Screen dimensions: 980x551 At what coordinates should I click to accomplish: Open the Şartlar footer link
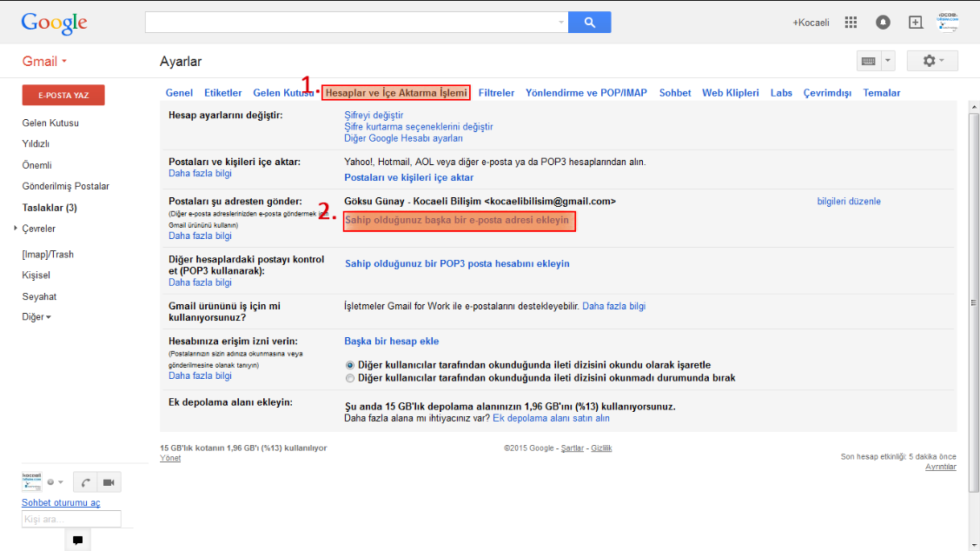[x=572, y=448]
